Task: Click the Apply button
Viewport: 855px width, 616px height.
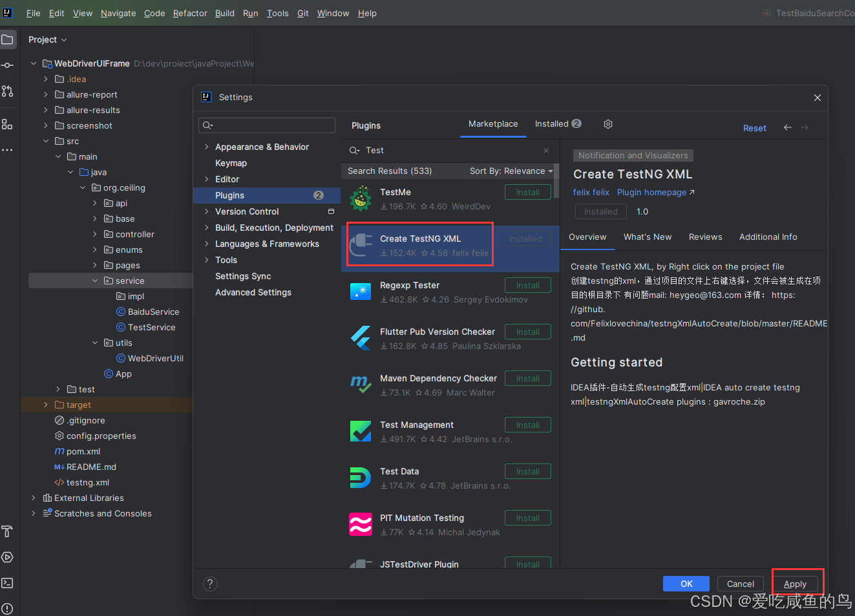Action: [x=796, y=584]
